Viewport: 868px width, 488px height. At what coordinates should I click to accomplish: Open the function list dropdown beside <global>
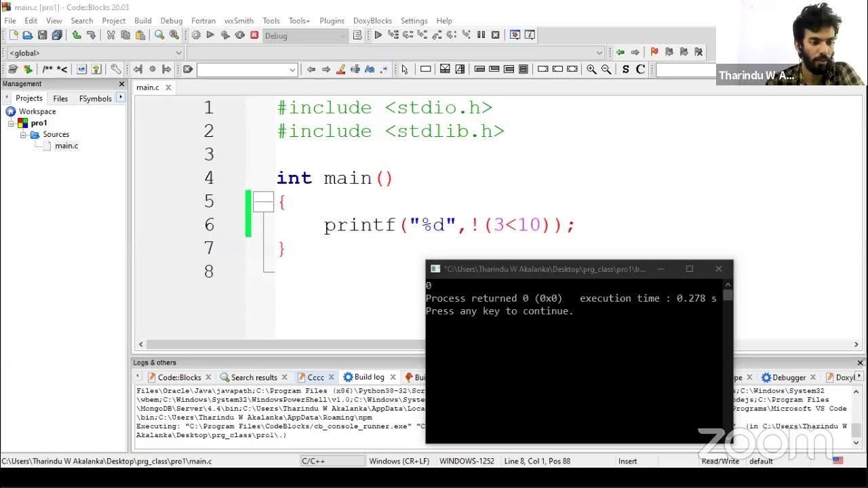tap(599, 53)
